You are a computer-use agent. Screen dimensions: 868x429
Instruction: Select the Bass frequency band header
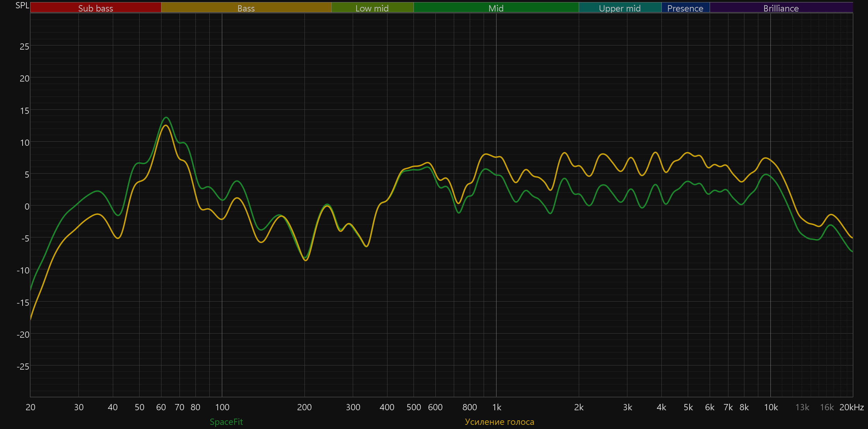click(246, 8)
